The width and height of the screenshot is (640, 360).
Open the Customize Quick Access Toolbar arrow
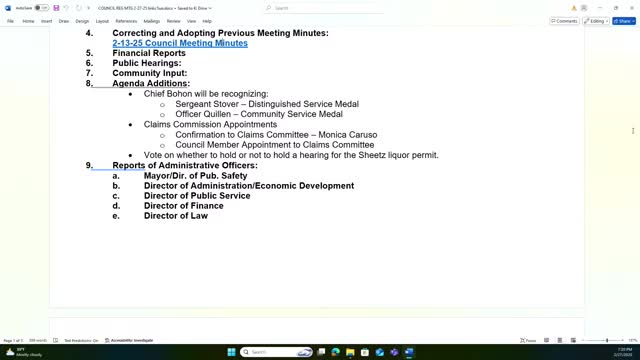click(x=89, y=8)
